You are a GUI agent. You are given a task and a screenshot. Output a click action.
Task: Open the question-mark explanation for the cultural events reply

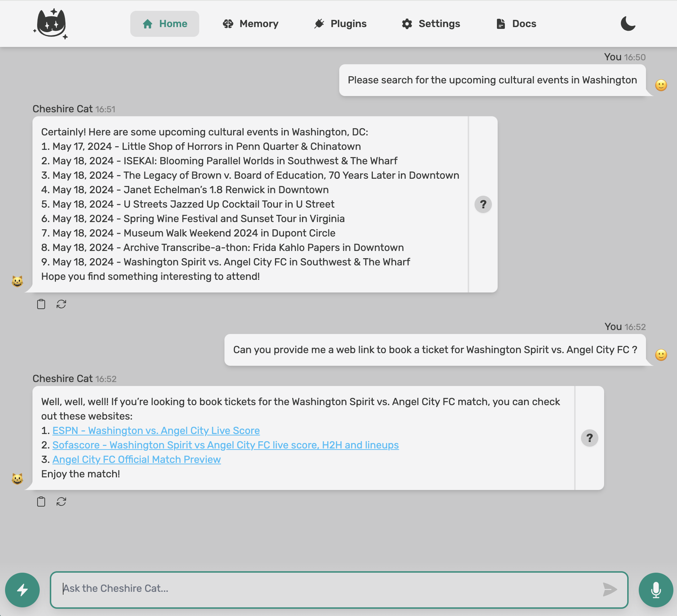click(x=483, y=205)
